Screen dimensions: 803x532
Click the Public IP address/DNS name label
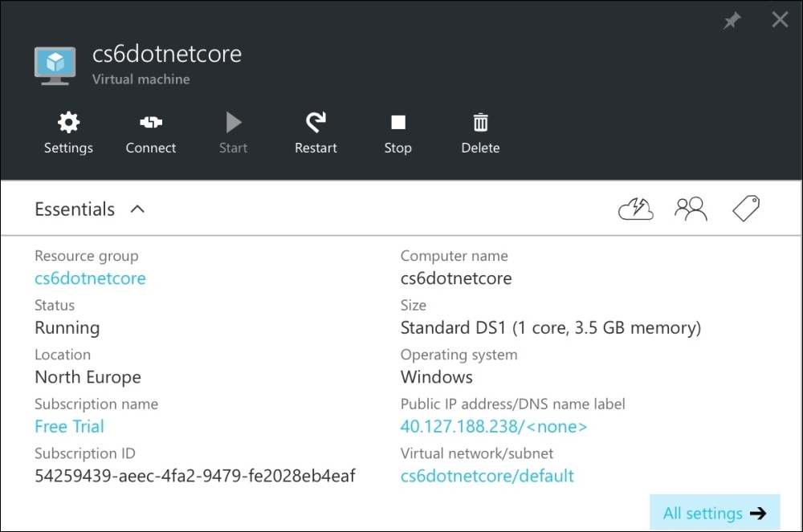coord(512,404)
